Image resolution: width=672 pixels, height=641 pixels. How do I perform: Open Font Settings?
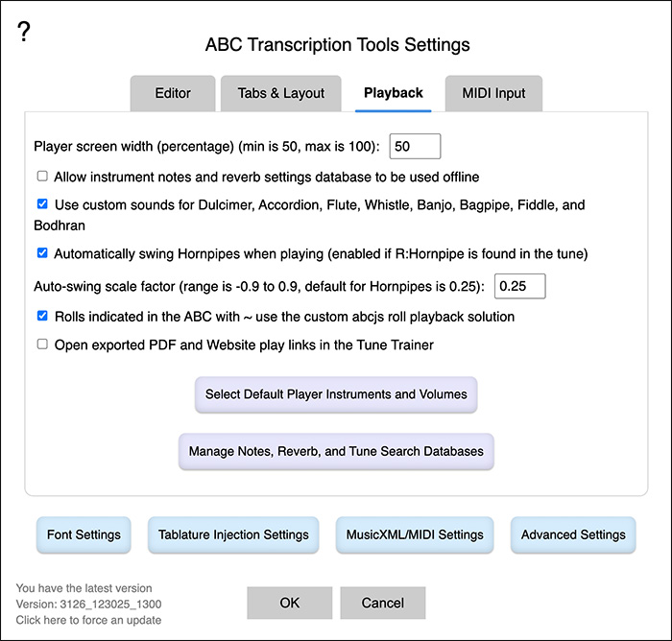click(x=84, y=534)
